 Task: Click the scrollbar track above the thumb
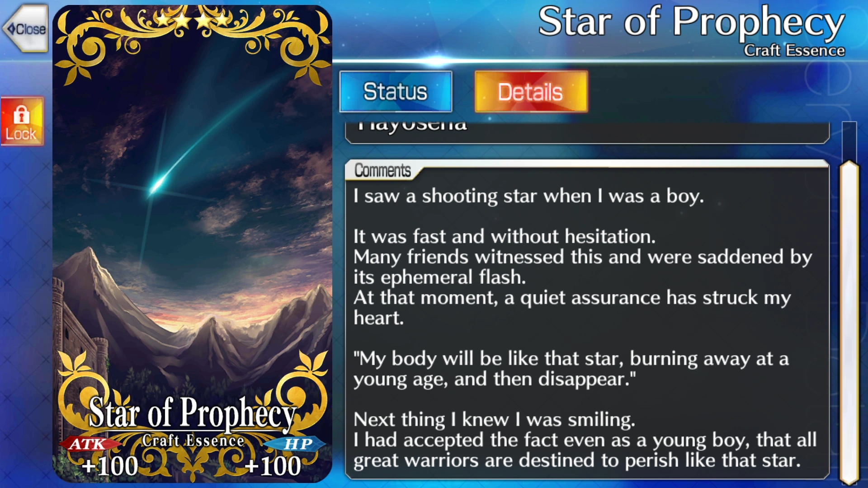click(849, 140)
